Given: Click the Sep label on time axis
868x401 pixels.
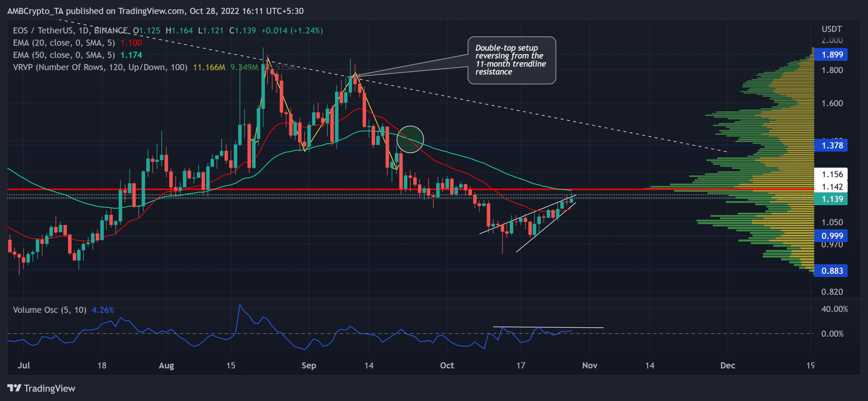Looking at the screenshot, I should coord(309,365).
